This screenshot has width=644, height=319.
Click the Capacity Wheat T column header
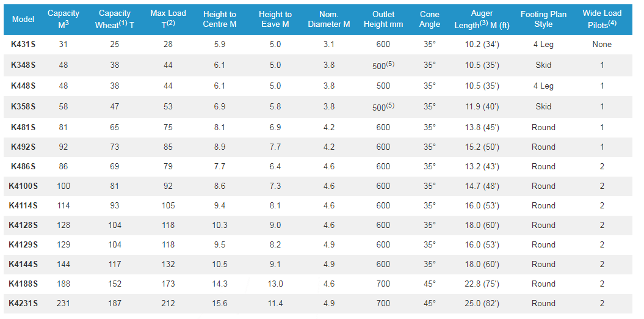tap(114, 19)
